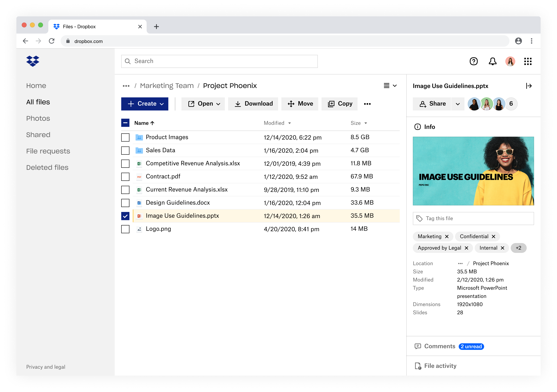Expand the Share button dropdown in details panel
The image size is (557, 392).
pyautogui.click(x=458, y=104)
